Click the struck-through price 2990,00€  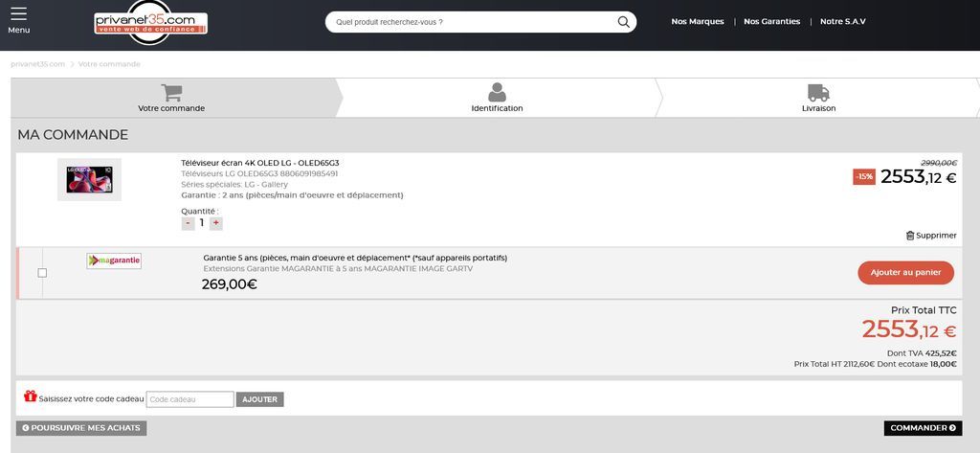click(939, 163)
